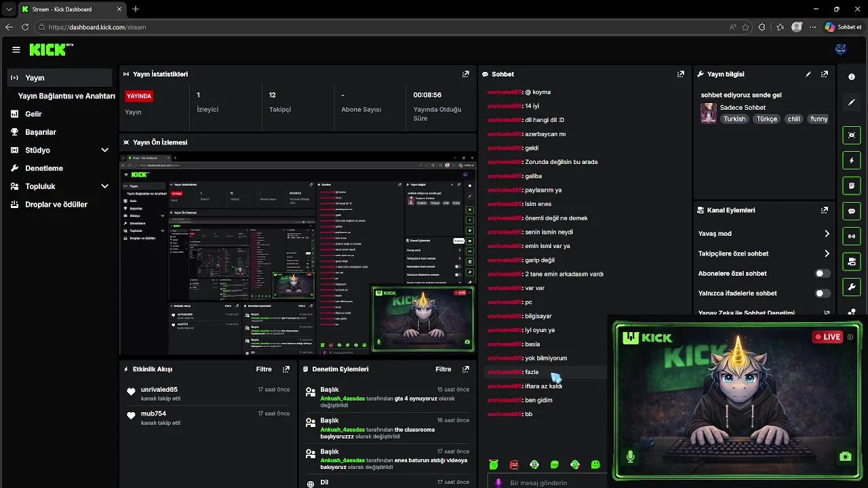Pop out the Etkinlik Akışı panel
Viewport: 868px width, 488px height.
[286, 369]
